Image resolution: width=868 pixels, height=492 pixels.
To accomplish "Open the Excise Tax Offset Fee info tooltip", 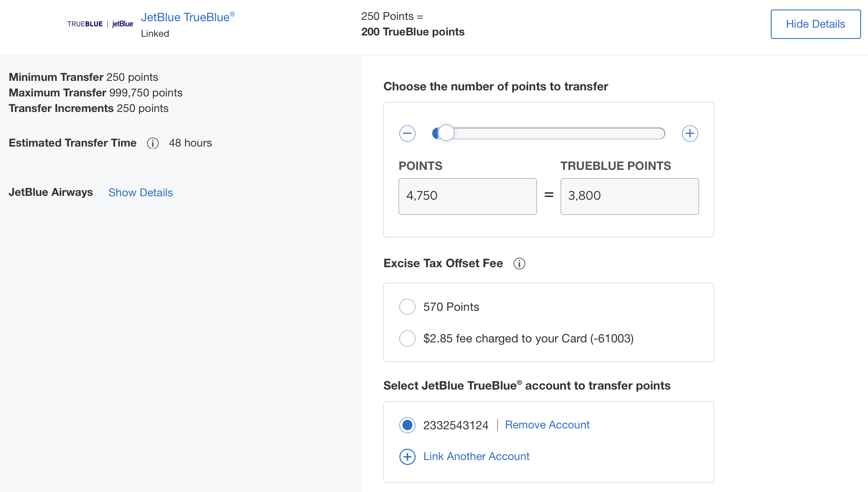I will point(520,263).
